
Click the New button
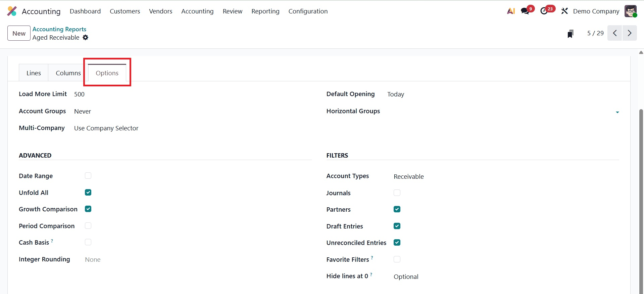19,33
